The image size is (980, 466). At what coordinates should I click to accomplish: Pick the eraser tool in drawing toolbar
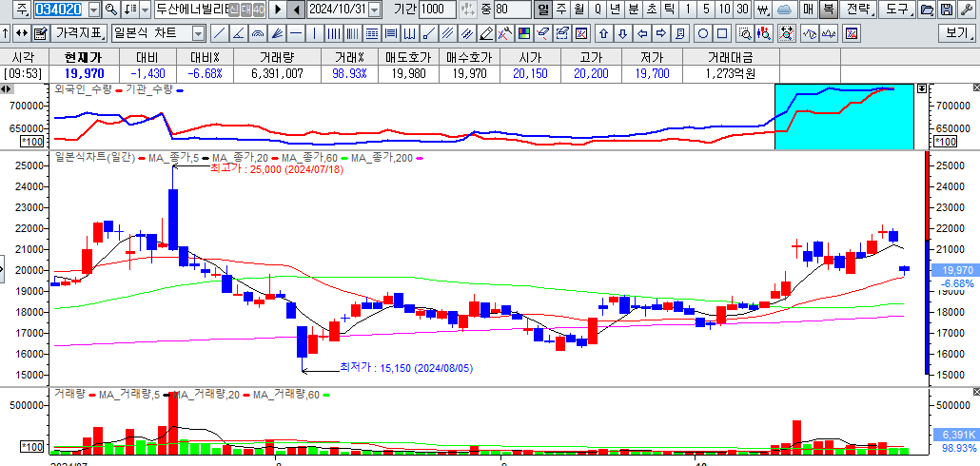[x=542, y=33]
